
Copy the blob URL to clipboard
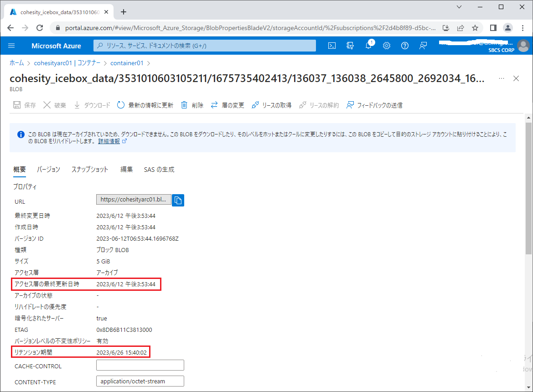(x=178, y=201)
